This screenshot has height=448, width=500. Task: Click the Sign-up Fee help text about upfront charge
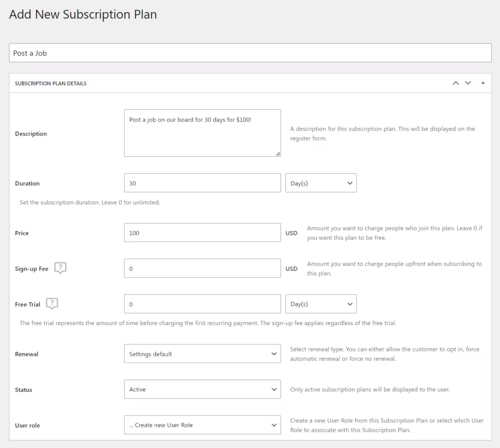tap(395, 268)
